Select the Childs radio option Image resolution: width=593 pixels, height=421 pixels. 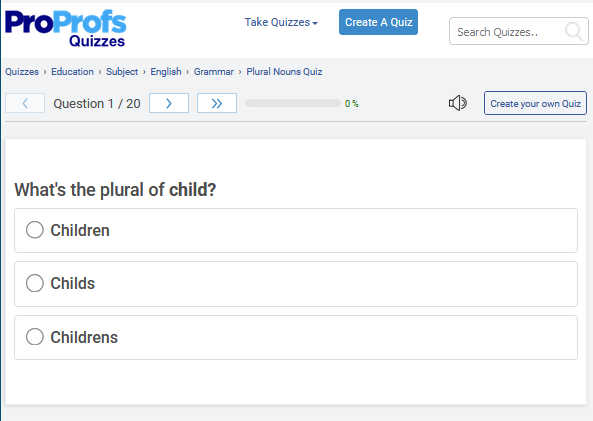(35, 283)
